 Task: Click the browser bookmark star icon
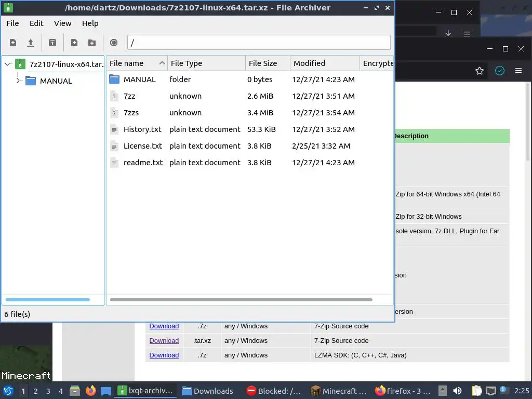pyautogui.click(x=480, y=71)
